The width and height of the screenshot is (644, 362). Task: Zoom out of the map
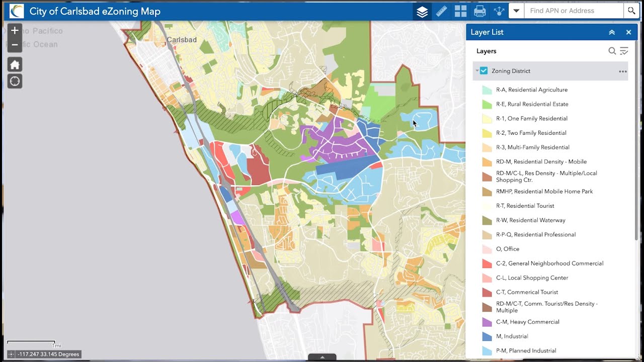point(15,45)
